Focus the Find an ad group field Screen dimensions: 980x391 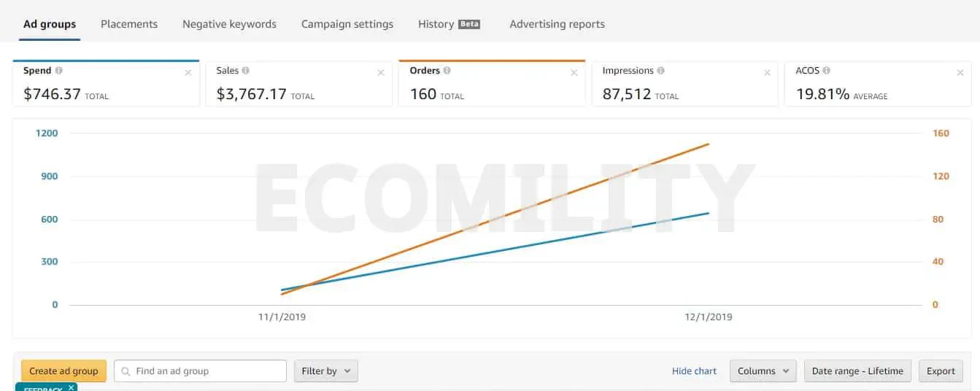coord(200,371)
